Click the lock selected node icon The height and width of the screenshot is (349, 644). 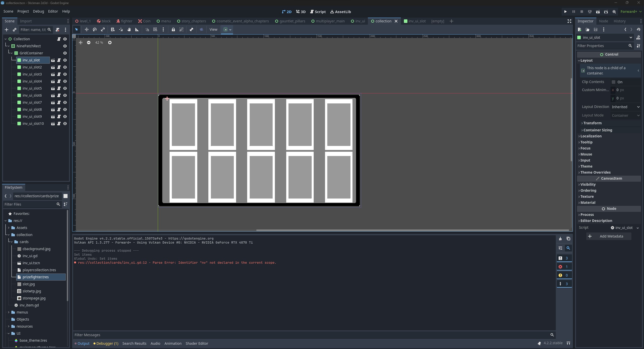click(173, 30)
